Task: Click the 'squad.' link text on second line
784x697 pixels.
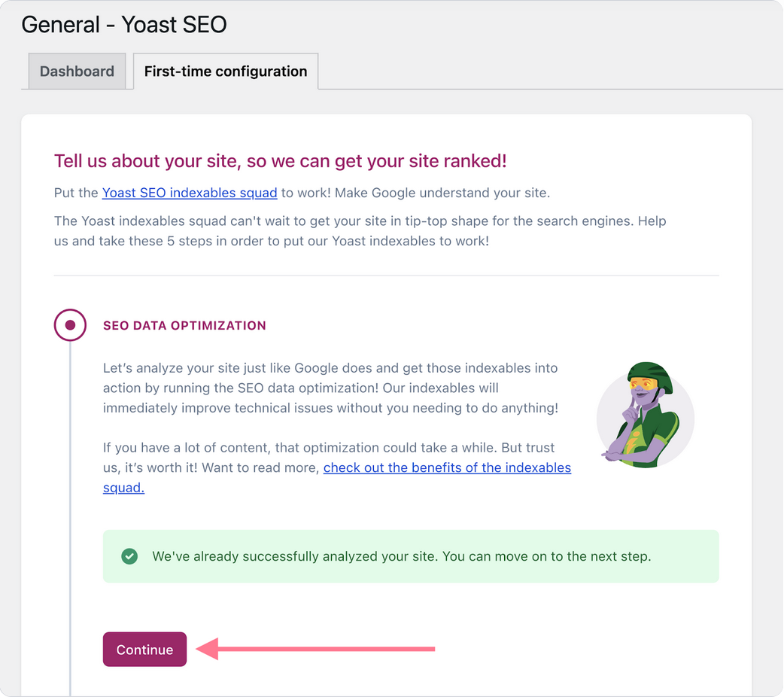Action: (x=123, y=488)
